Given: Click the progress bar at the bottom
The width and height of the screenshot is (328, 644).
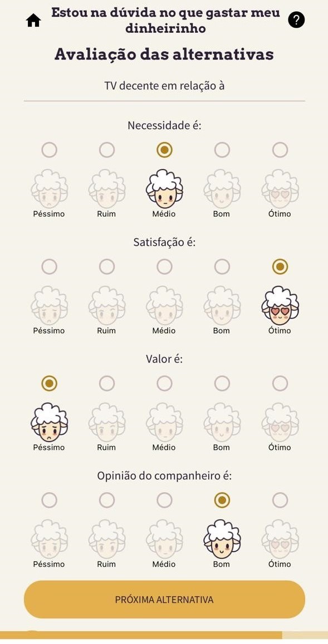Looking at the screenshot, I should pos(164,635).
